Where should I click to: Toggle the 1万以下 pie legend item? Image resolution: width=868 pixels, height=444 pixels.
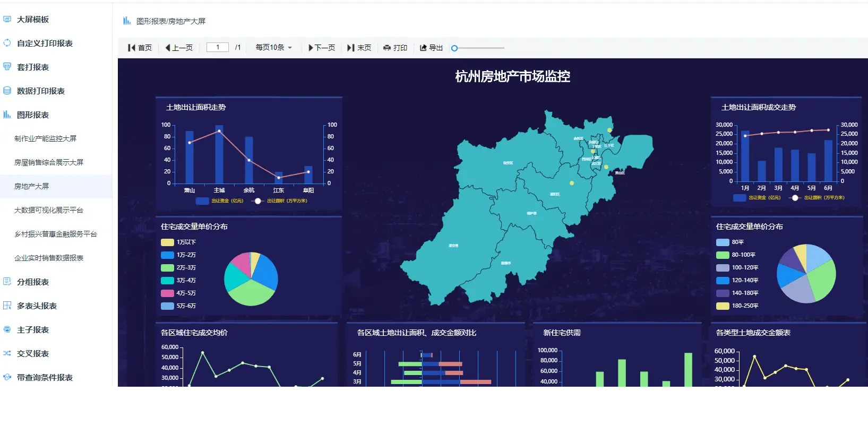178,242
